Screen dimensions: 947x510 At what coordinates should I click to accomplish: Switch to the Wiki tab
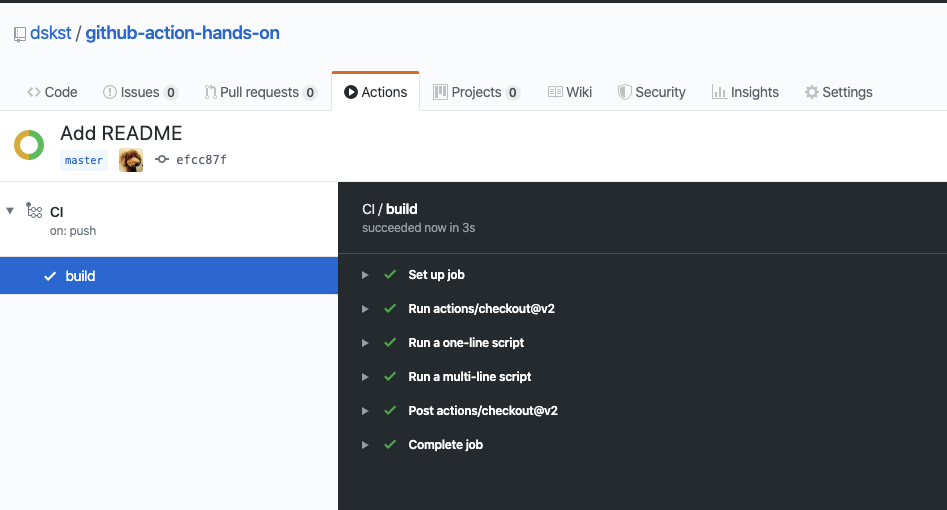(x=570, y=92)
